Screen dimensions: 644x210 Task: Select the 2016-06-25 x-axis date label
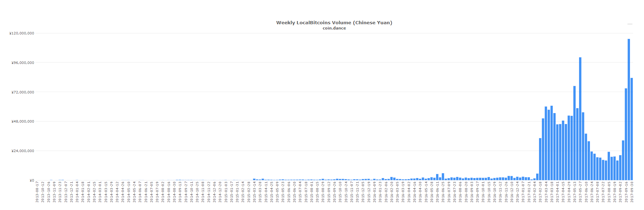click(x=443, y=192)
